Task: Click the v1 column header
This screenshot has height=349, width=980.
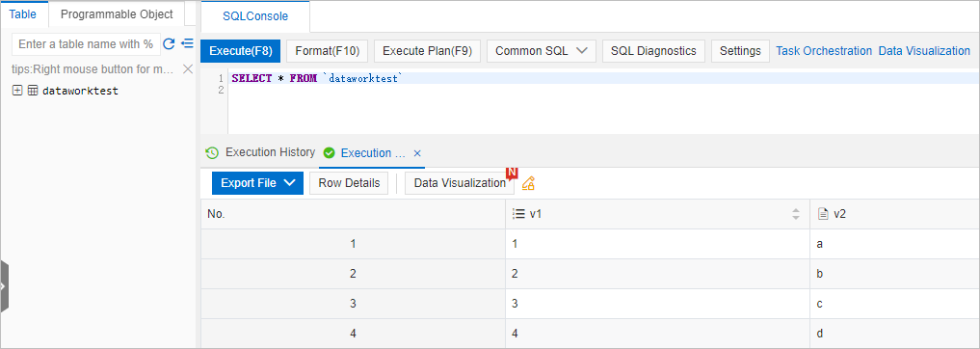Action: point(657,214)
